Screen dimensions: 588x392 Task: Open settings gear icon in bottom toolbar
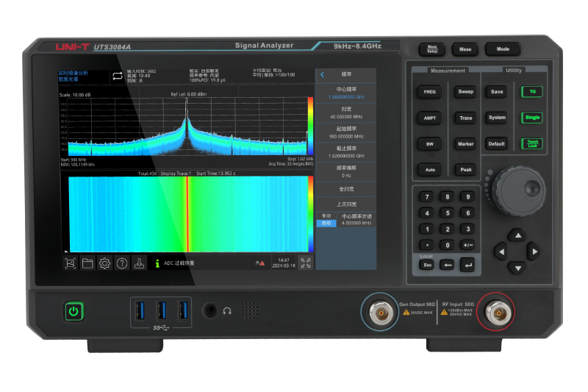(x=105, y=263)
